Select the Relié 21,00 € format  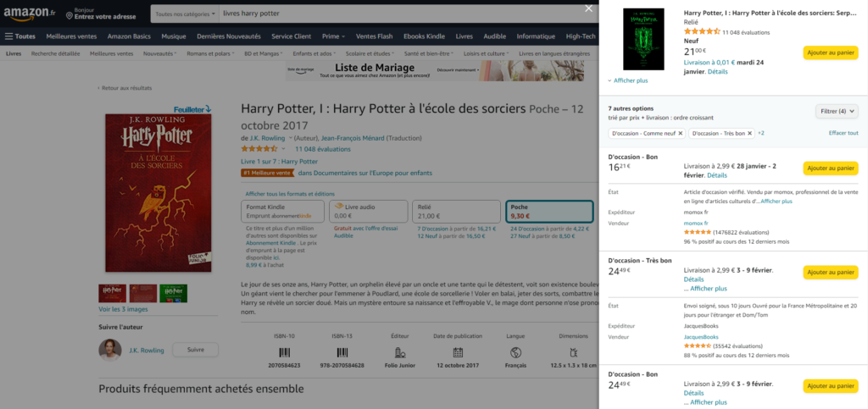click(456, 211)
